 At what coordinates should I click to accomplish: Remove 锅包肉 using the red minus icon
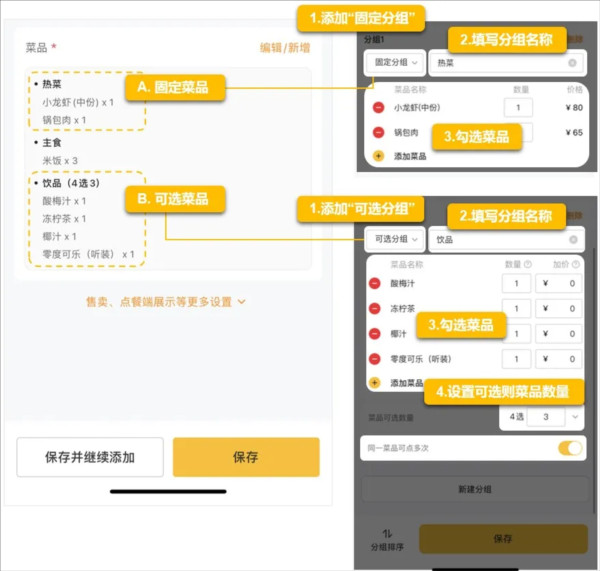coord(378,132)
